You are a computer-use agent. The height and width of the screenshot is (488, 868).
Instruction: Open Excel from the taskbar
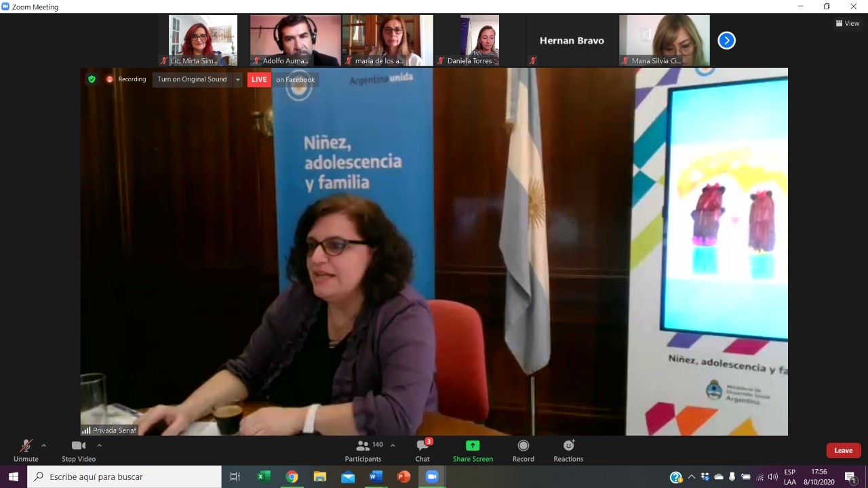(x=264, y=476)
